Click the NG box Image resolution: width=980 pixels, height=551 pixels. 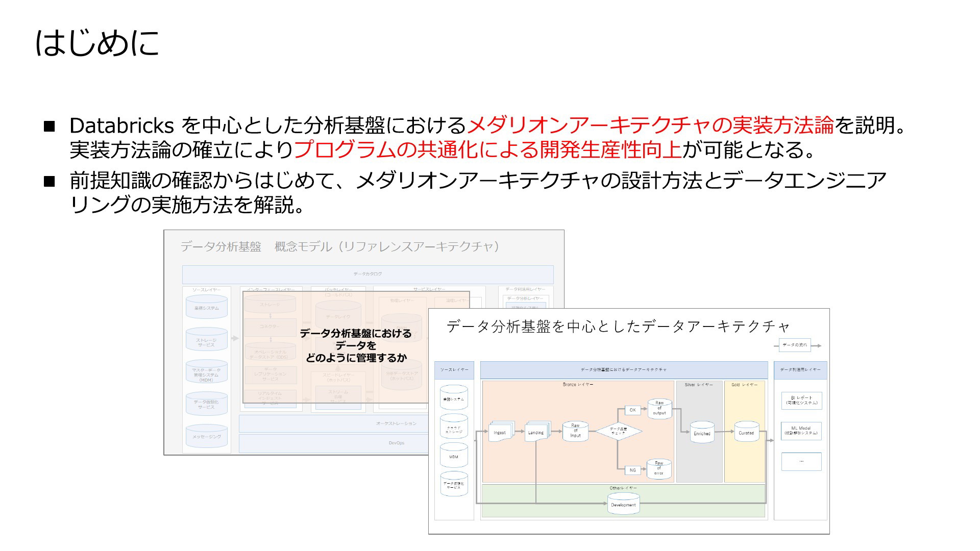pos(632,470)
